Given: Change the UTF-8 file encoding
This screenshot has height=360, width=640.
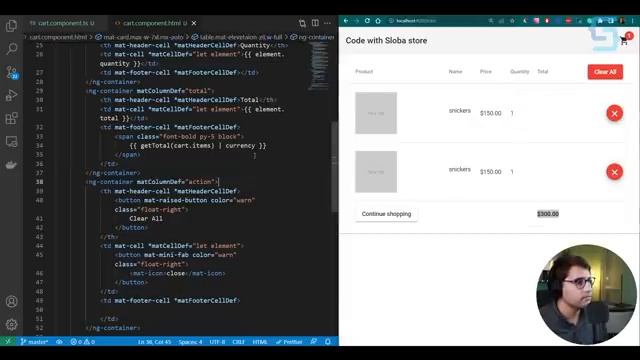Looking at the screenshot, I should tap(217, 342).
